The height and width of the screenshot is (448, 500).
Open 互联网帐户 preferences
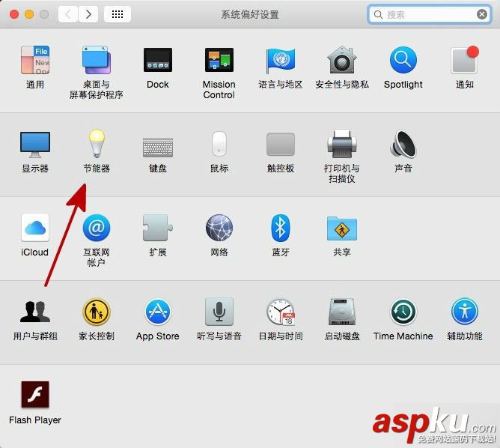click(97, 228)
